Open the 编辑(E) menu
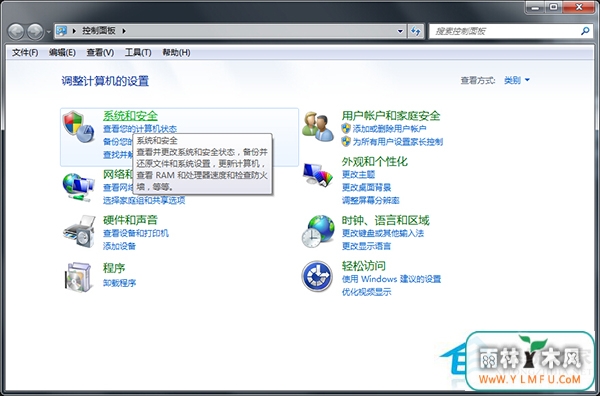 pos(62,52)
